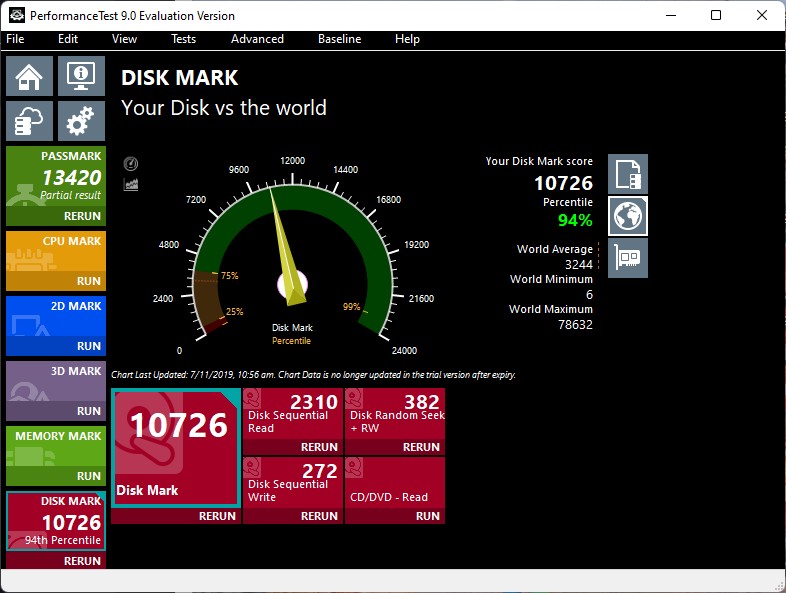Click the small distribution chart view icon
Viewport: 786px width, 593px height.
[x=131, y=184]
